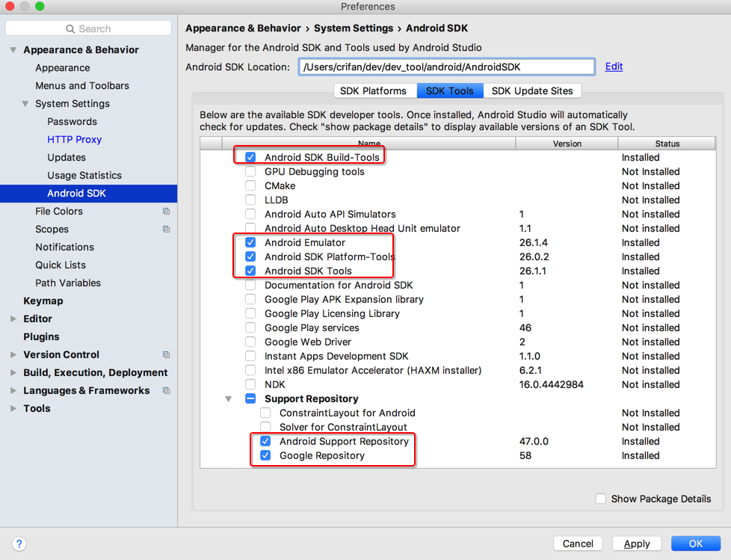The width and height of the screenshot is (731, 560).
Task: Uncheck the Android Emulator checkbox
Action: coord(250,242)
